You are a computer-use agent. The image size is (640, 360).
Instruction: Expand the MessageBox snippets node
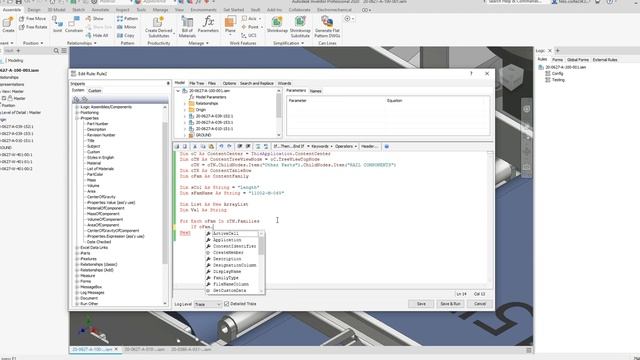point(77,287)
